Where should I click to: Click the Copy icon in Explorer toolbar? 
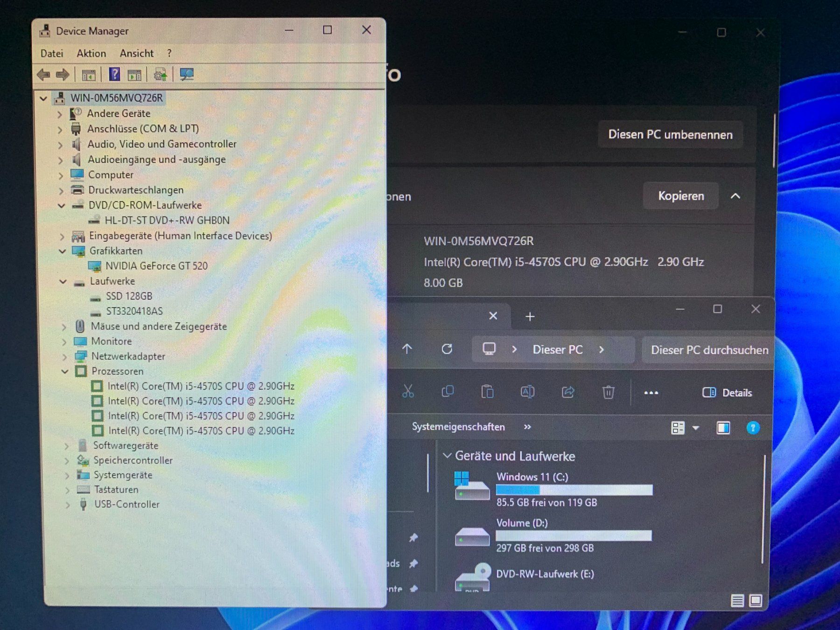pos(448,392)
